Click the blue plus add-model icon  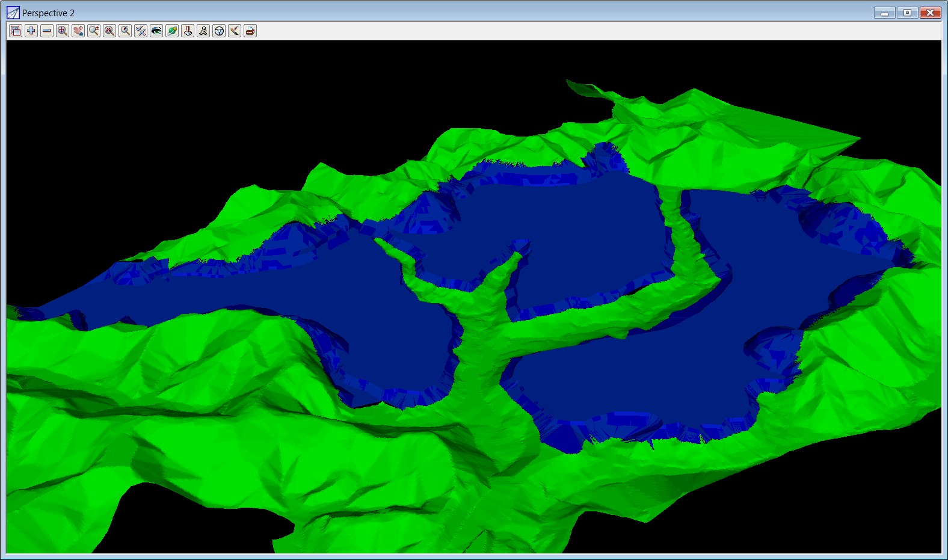31,31
